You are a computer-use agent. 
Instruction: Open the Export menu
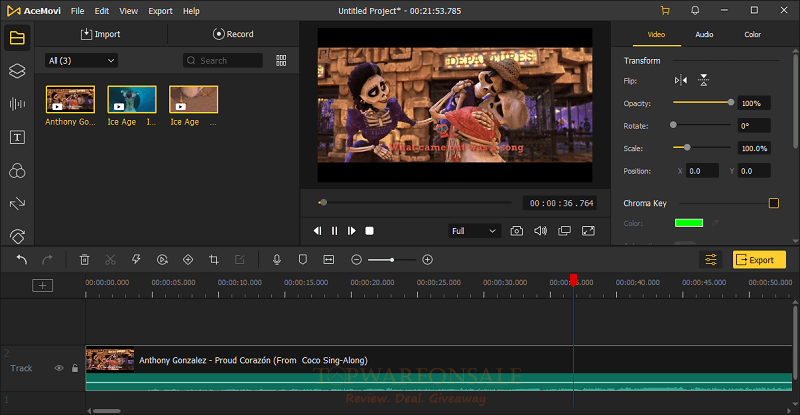point(160,11)
